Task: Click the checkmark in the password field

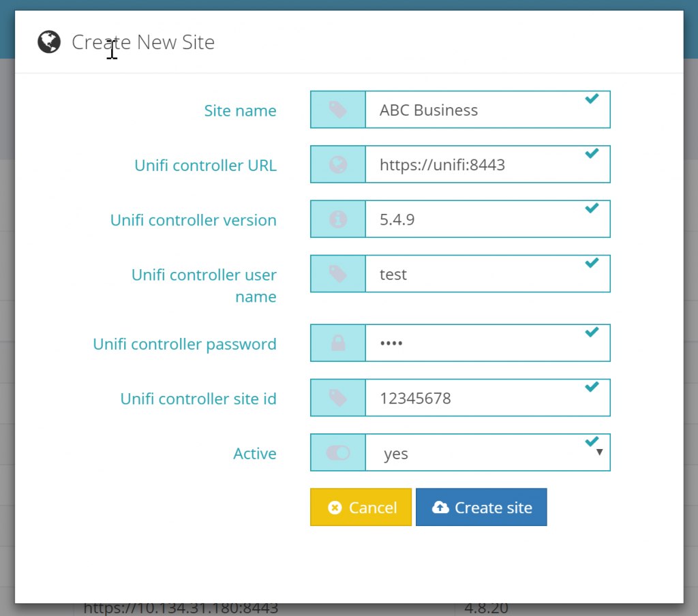Action: coord(592,332)
